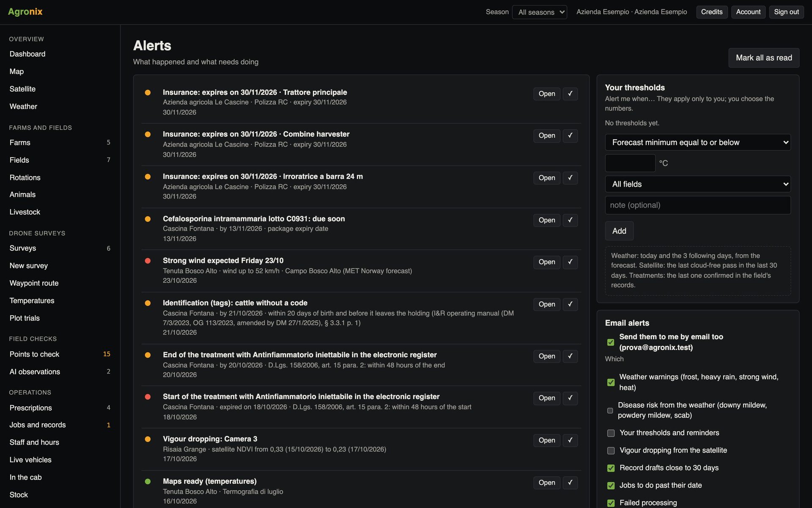Enable Disease risk from the weather emails
This screenshot has height=508, width=812.
[x=610, y=410]
